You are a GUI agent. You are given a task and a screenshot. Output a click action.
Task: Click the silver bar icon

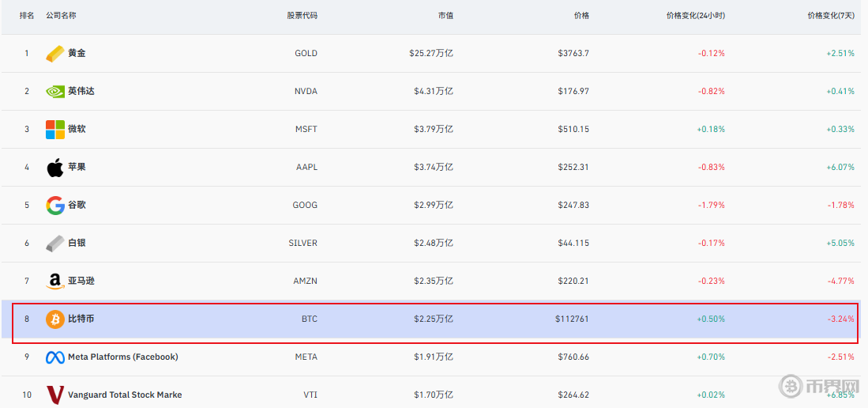[x=54, y=244]
